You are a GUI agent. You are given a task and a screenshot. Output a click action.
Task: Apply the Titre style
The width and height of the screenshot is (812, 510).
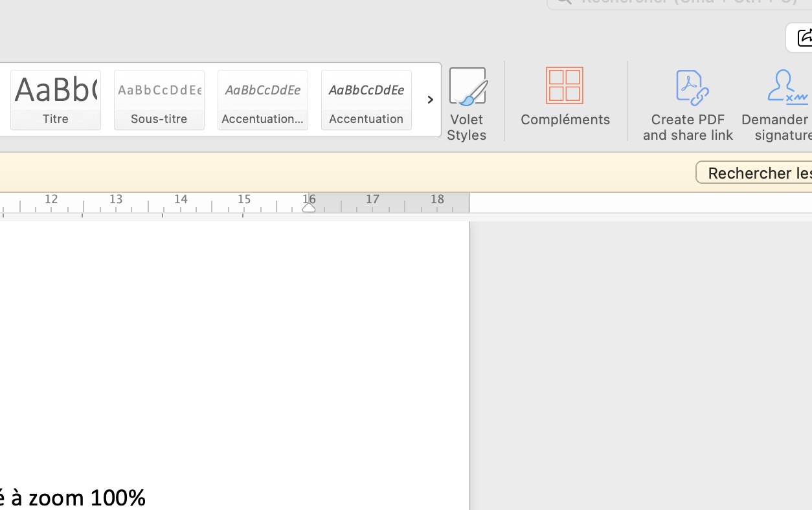coord(56,100)
